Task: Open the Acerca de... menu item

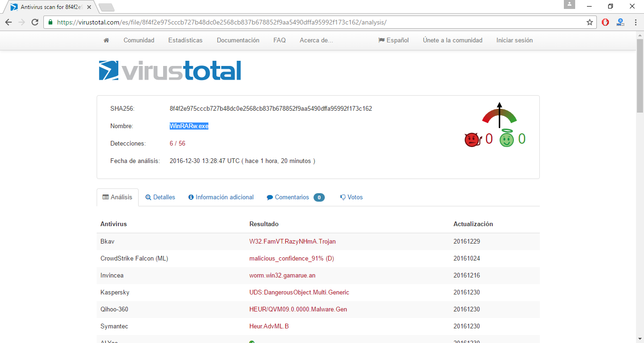Action: [x=316, y=41]
